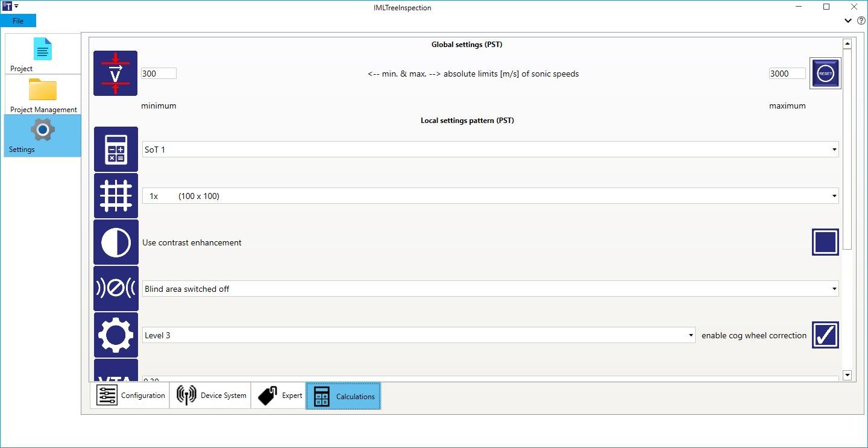Screen dimensions: 868x448
Task: Open the Level 3 dropdown
Action: (x=418, y=335)
